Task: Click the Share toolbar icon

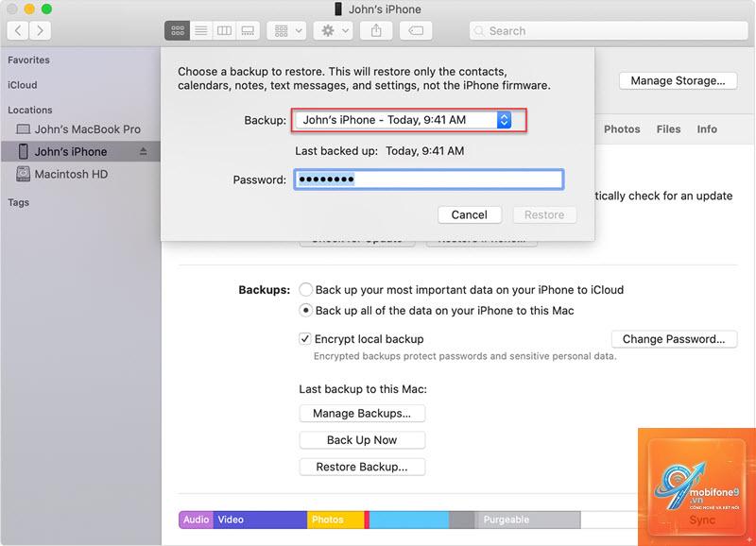Action: (376, 31)
